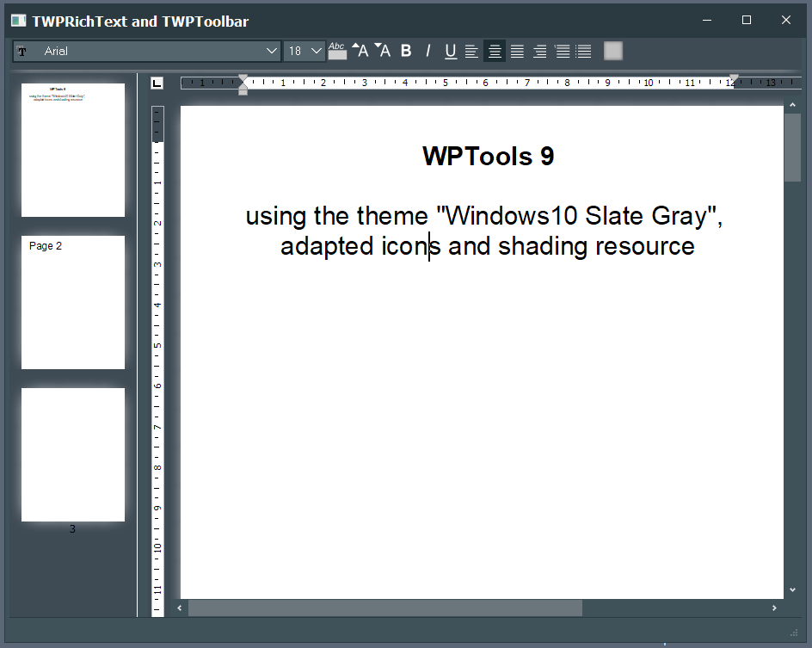Viewport: 812px width, 648px height.
Task: Toggle italic formatting
Action: (428, 51)
